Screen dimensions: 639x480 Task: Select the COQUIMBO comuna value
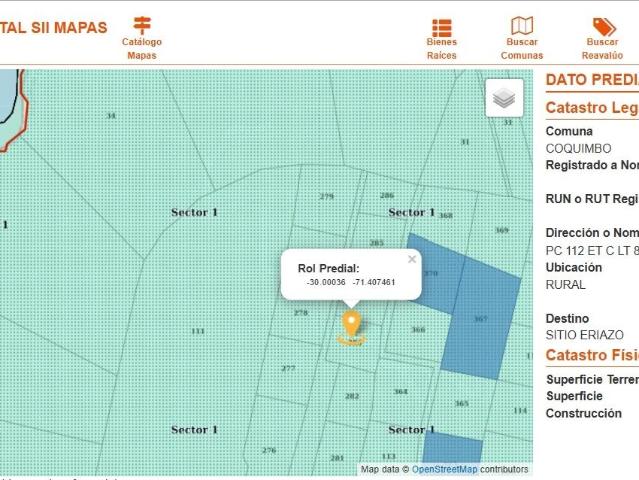578,148
